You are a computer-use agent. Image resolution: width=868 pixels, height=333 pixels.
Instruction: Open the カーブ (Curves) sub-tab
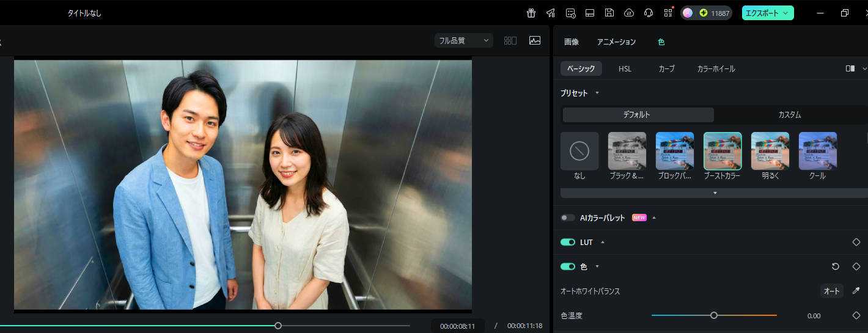click(666, 68)
